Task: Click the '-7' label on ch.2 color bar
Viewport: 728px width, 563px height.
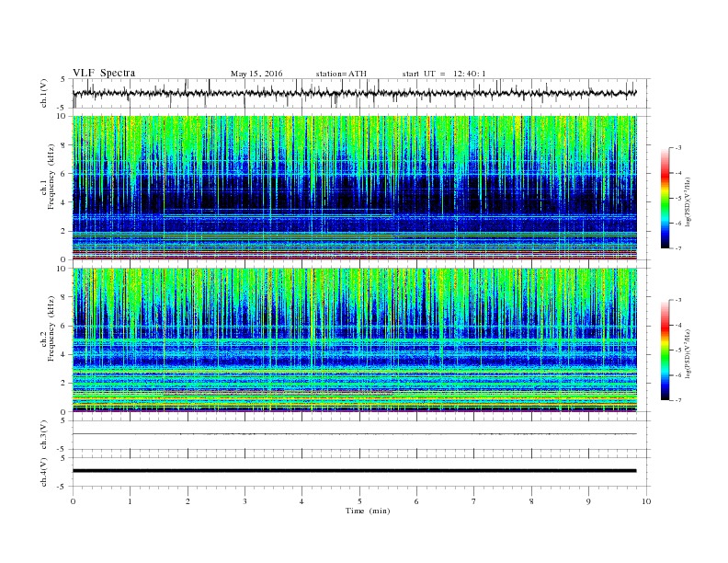Action: (677, 400)
